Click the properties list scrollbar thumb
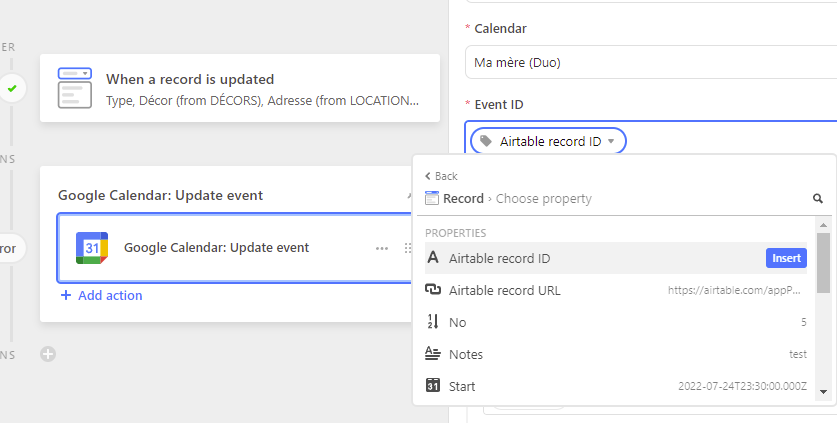This screenshot has width=837, height=423. [823, 262]
